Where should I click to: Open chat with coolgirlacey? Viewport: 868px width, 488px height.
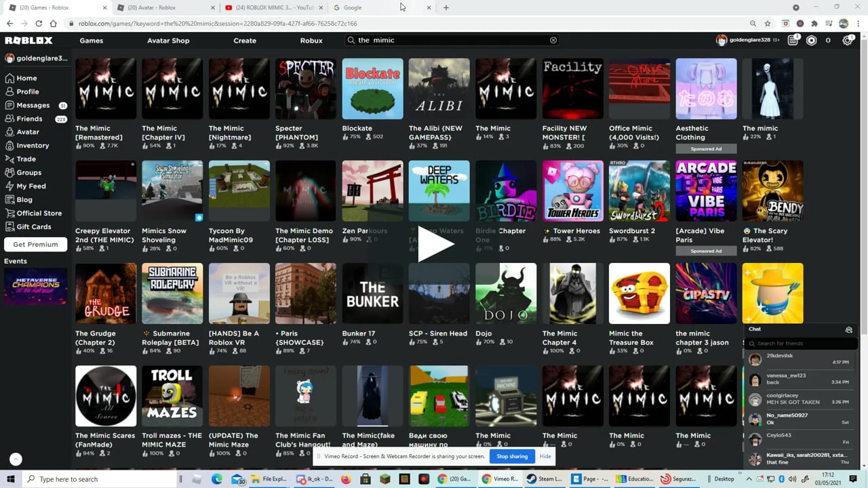click(801, 399)
